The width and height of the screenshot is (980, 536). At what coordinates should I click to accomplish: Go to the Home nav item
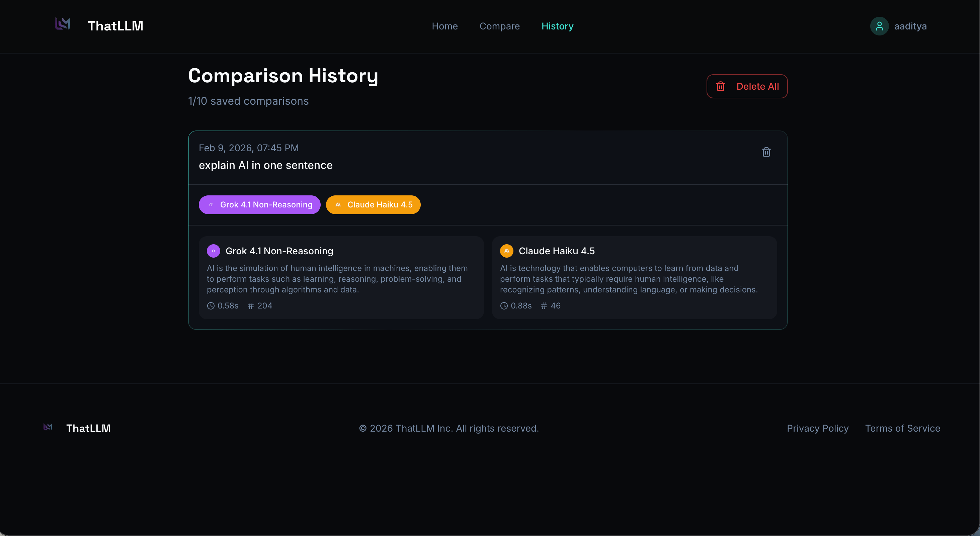click(x=444, y=26)
